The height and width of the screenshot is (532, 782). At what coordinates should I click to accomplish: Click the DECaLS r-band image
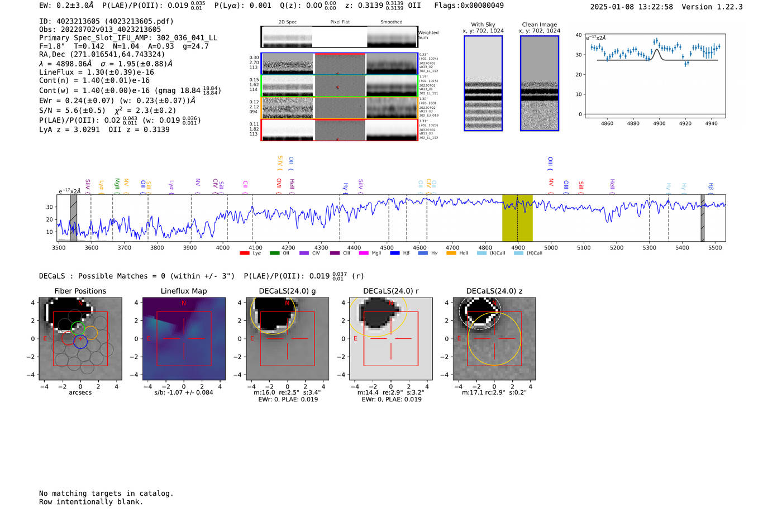[x=390, y=339]
